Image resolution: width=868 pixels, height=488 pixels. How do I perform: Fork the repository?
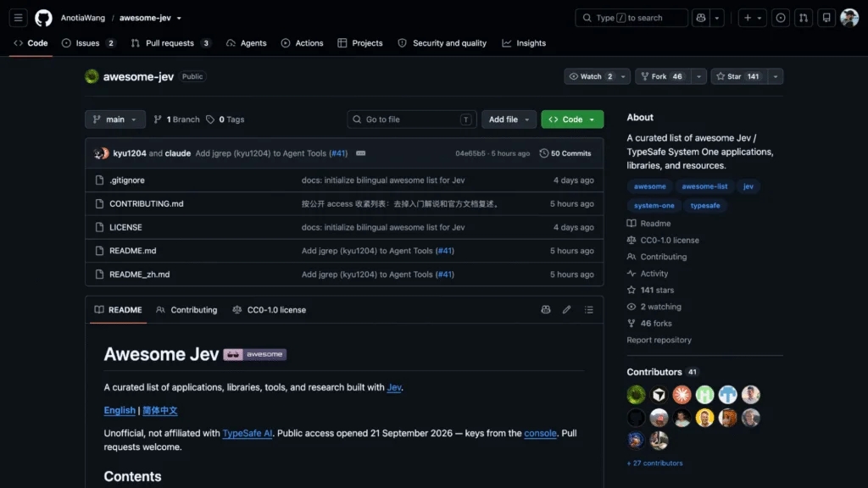click(663, 76)
